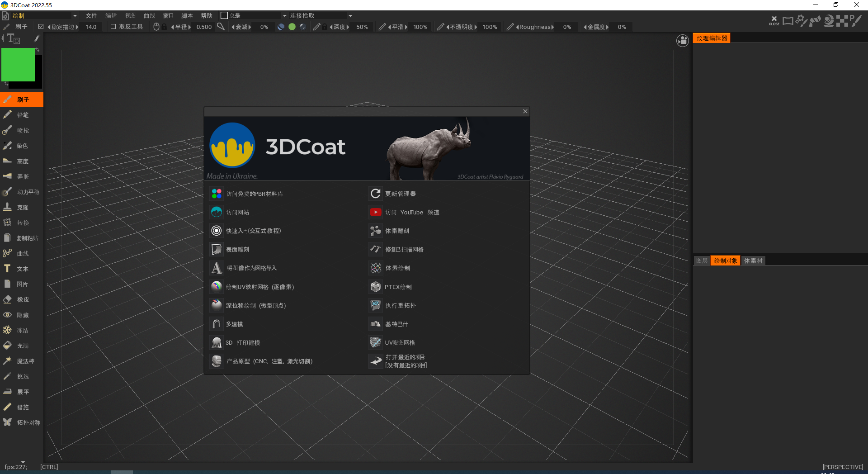Toggle the lock icon beside the depth slider

click(324, 27)
